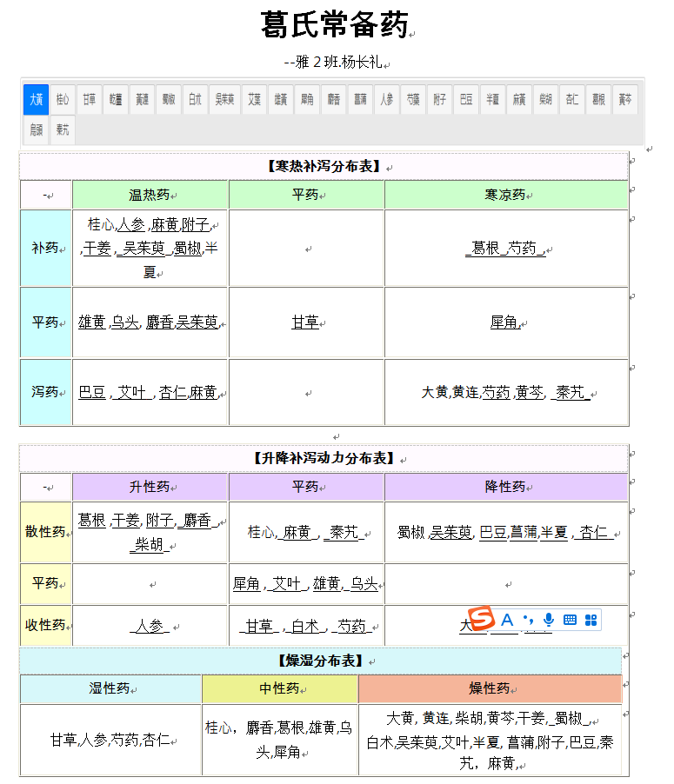Click the 【燥湿分布表】 heading

pos(320,661)
